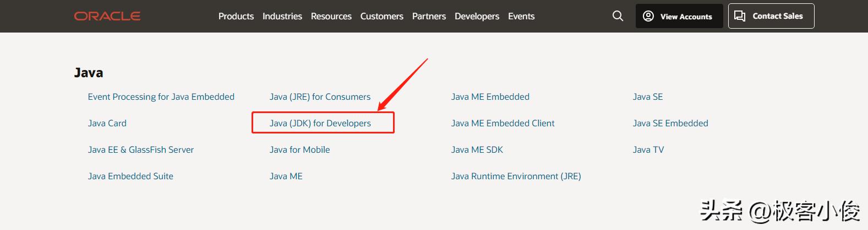
Task: Open the Java SE Embedded link
Action: [670, 123]
